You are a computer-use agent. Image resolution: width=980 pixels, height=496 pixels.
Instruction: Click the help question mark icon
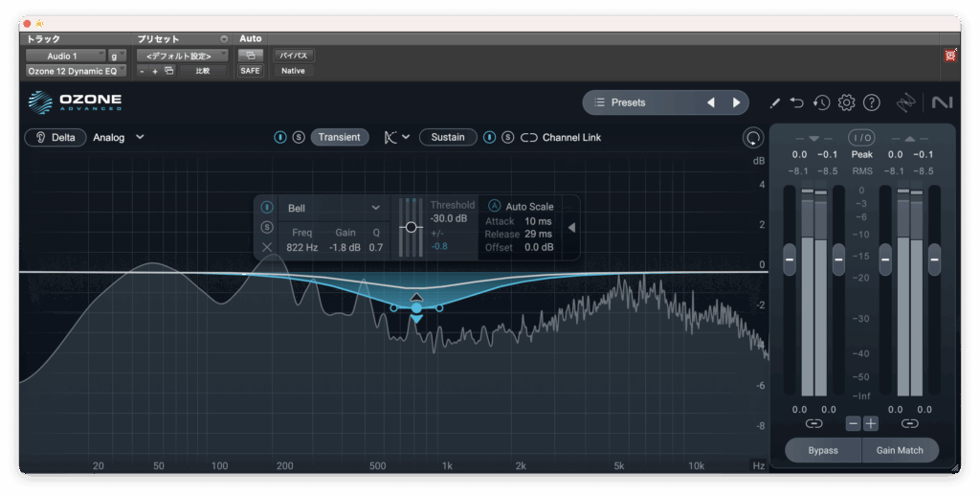[872, 102]
